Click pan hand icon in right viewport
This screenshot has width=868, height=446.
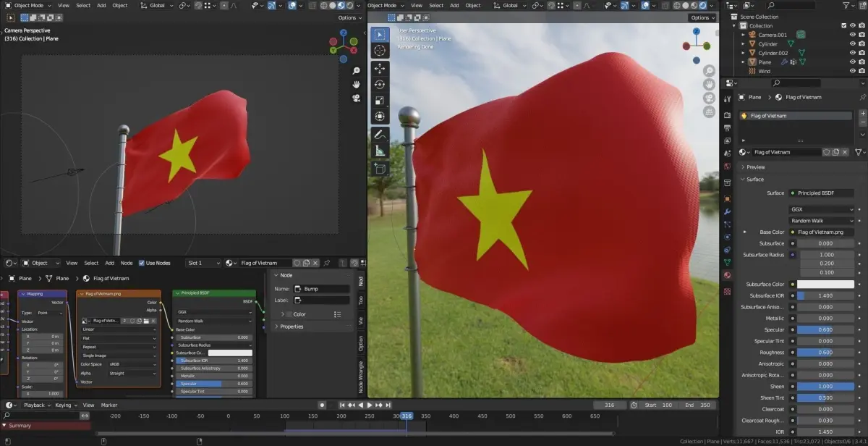pyautogui.click(x=709, y=84)
